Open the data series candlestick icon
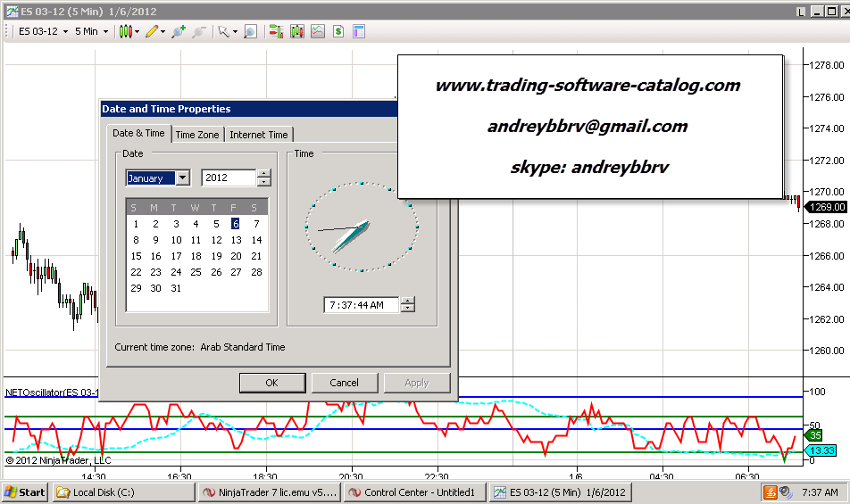 pos(296,31)
